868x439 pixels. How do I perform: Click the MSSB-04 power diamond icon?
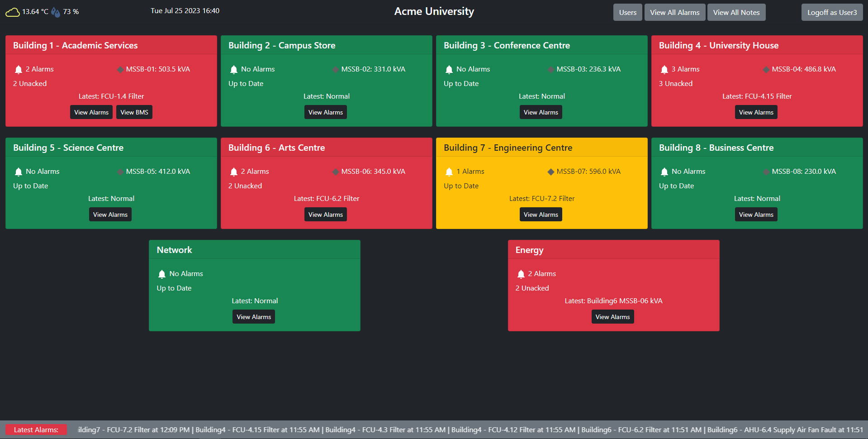(x=766, y=69)
